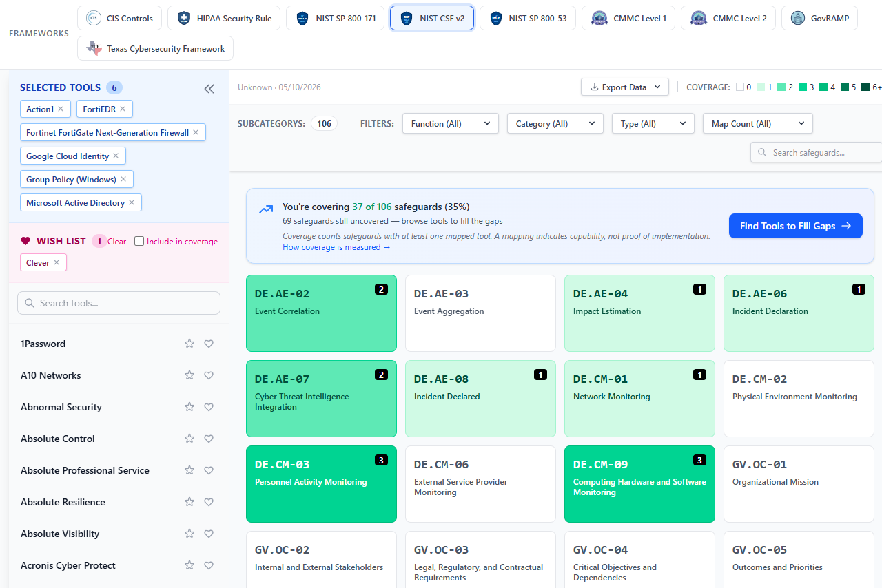Viewport: 882px width, 588px height.
Task: Add 1Password to wish list heart
Action: coord(209,344)
